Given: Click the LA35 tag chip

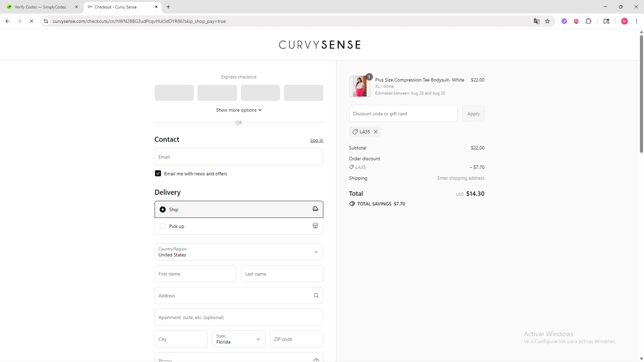Looking at the screenshot, I should point(365,132).
